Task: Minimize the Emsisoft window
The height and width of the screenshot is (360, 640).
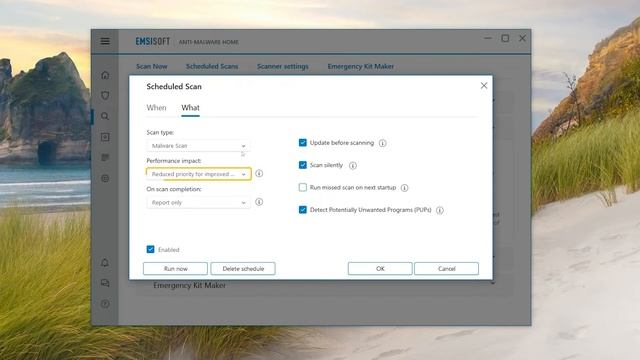Action: coord(488,38)
